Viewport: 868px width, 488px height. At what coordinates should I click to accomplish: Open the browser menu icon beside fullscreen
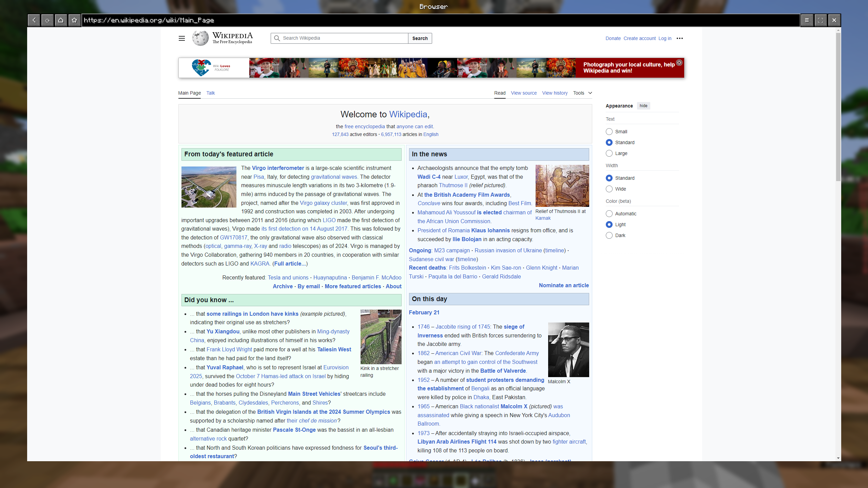pyautogui.click(x=807, y=20)
